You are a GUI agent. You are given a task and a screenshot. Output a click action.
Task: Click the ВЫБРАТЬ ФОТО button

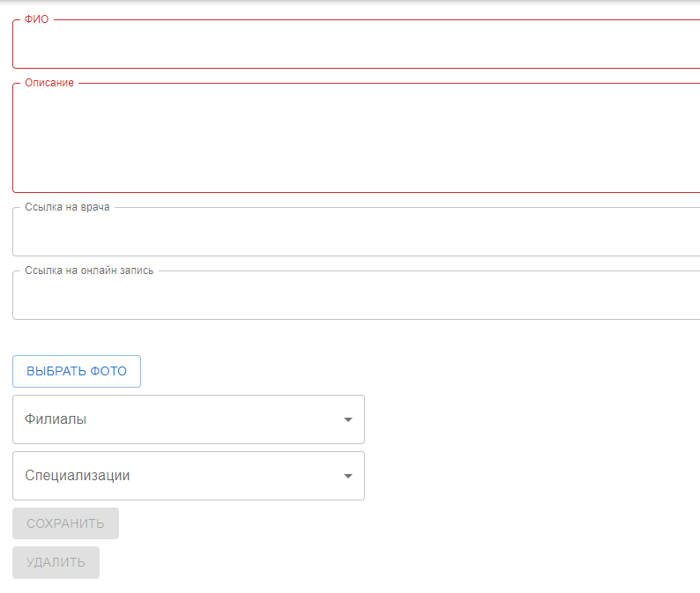coord(77,371)
